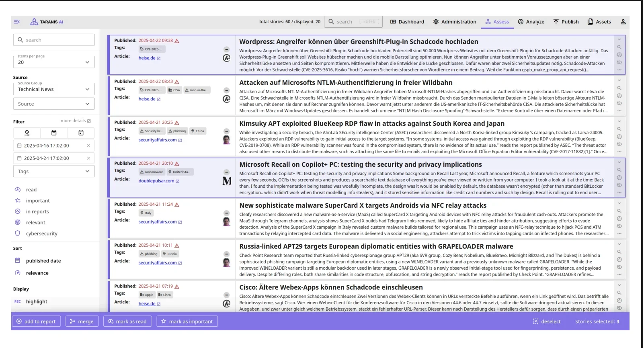
Task: Click the minus icon on the SuperCard X story
Action: click(x=226, y=213)
